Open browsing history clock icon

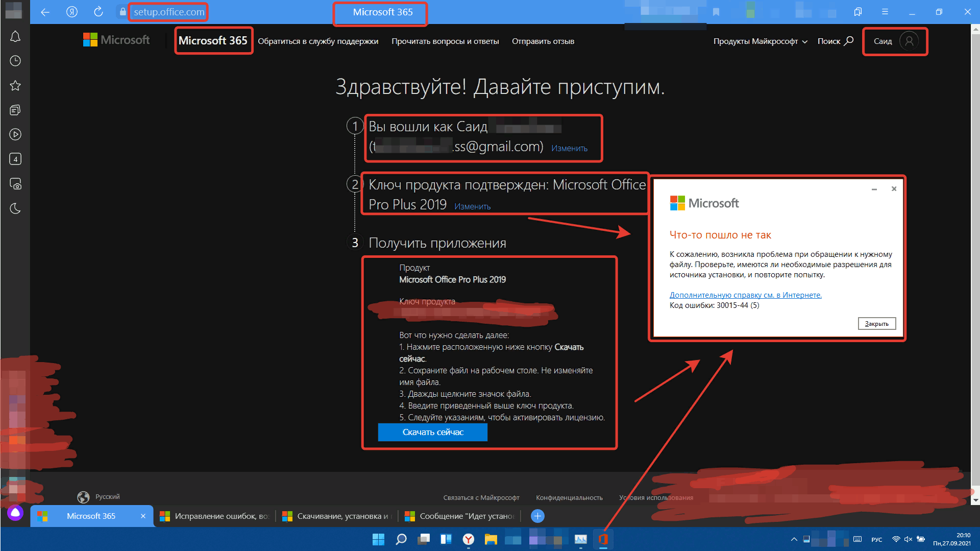pyautogui.click(x=15, y=61)
